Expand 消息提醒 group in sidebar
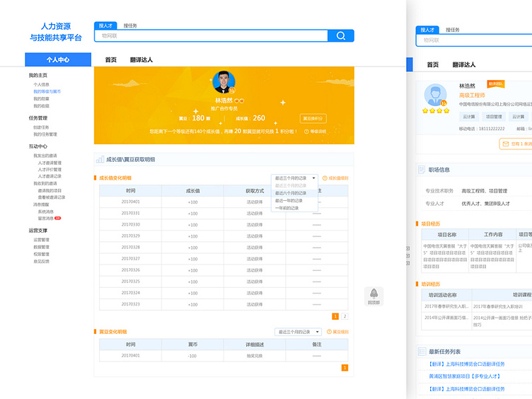This screenshot has width=532, height=399. [41, 204]
